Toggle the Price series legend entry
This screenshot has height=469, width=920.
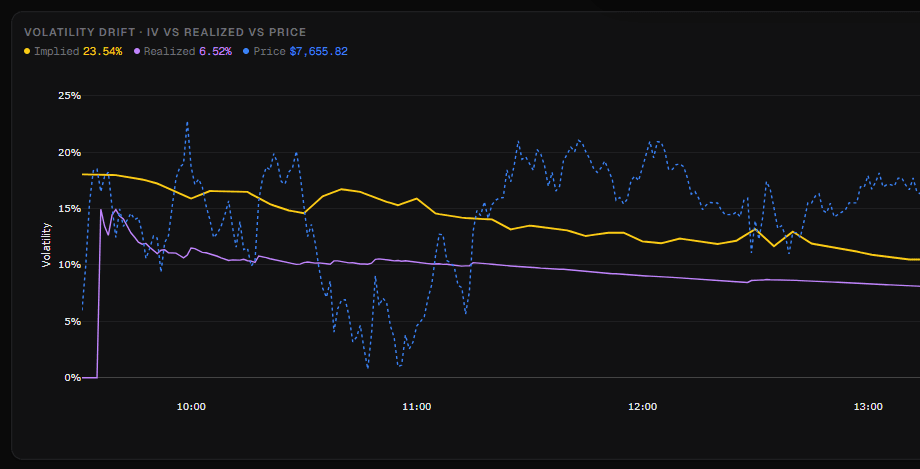click(x=296, y=52)
